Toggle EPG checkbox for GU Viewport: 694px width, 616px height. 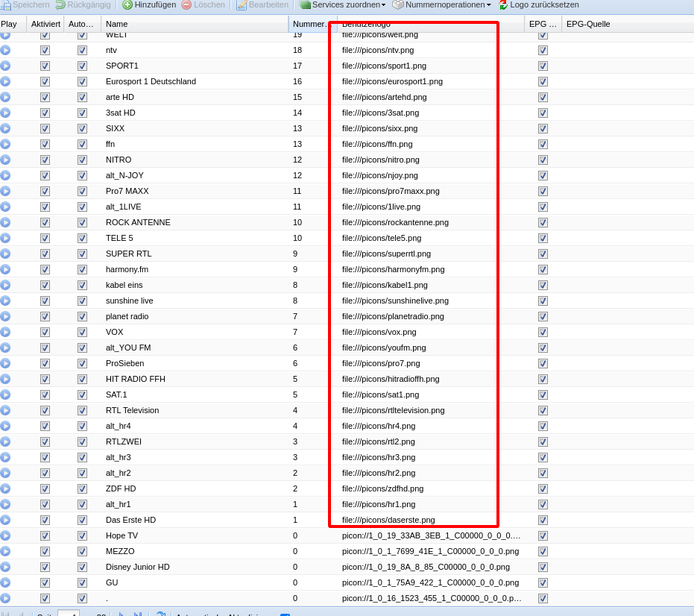[x=543, y=582]
